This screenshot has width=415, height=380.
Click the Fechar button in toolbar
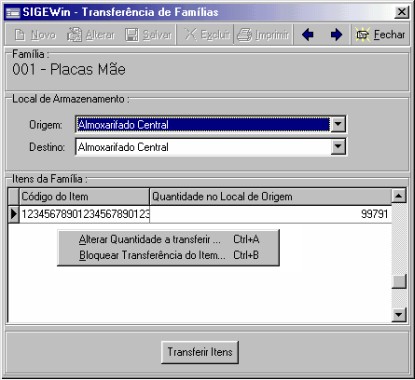point(380,34)
